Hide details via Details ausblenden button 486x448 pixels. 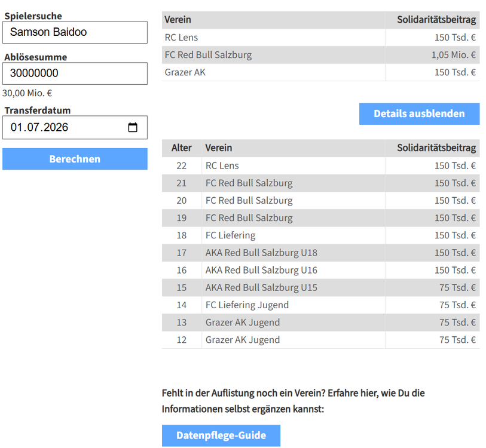[x=420, y=113]
